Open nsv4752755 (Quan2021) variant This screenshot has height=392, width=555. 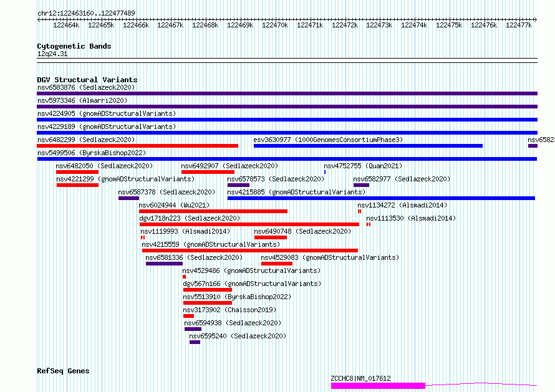pos(363,166)
